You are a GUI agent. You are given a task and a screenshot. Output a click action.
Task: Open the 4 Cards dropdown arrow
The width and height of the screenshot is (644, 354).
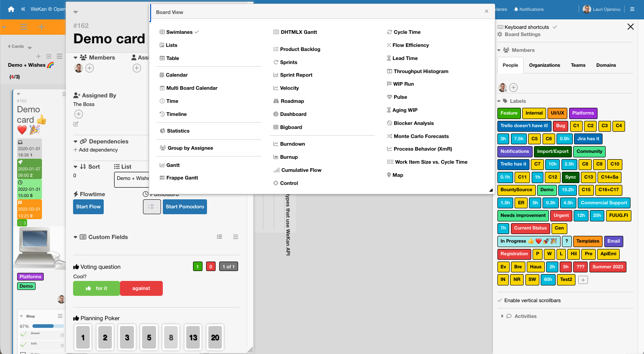coord(30,47)
